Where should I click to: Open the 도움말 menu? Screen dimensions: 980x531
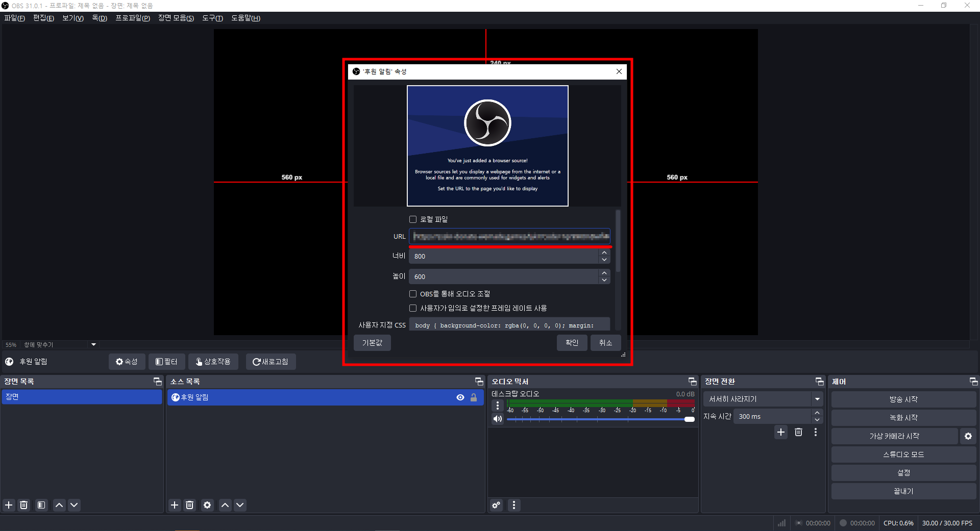click(246, 18)
